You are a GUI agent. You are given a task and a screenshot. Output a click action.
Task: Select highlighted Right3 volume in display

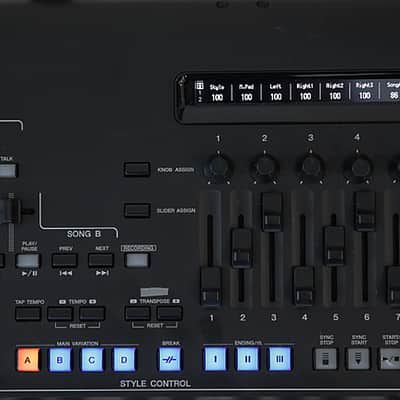coord(364,91)
